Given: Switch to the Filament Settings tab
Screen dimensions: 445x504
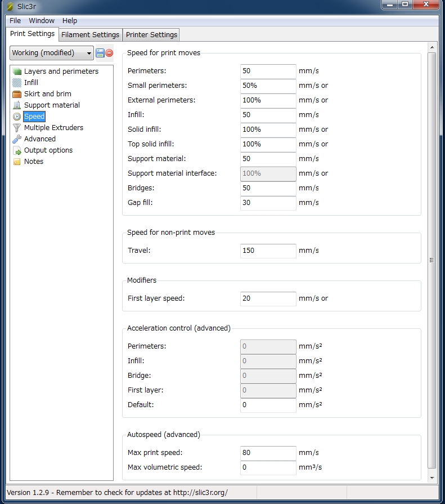Looking at the screenshot, I should click(x=90, y=35).
